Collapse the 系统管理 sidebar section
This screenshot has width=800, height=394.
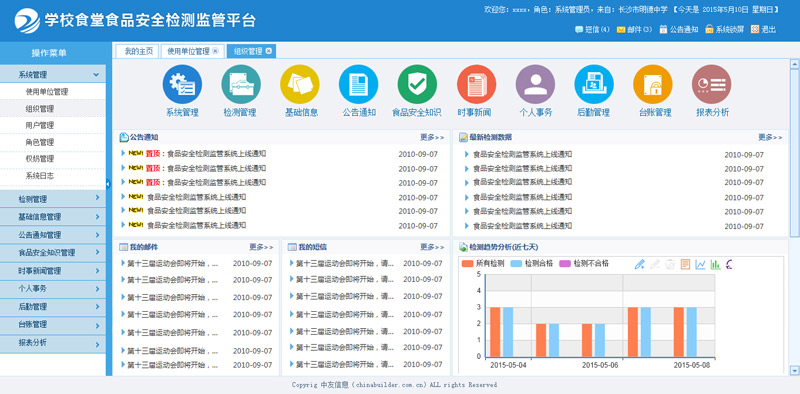click(x=53, y=75)
